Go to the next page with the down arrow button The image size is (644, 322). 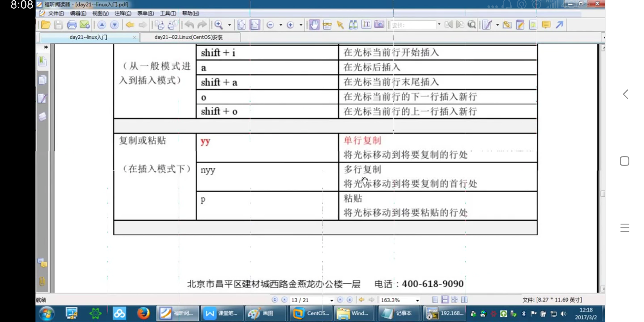click(x=114, y=25)
